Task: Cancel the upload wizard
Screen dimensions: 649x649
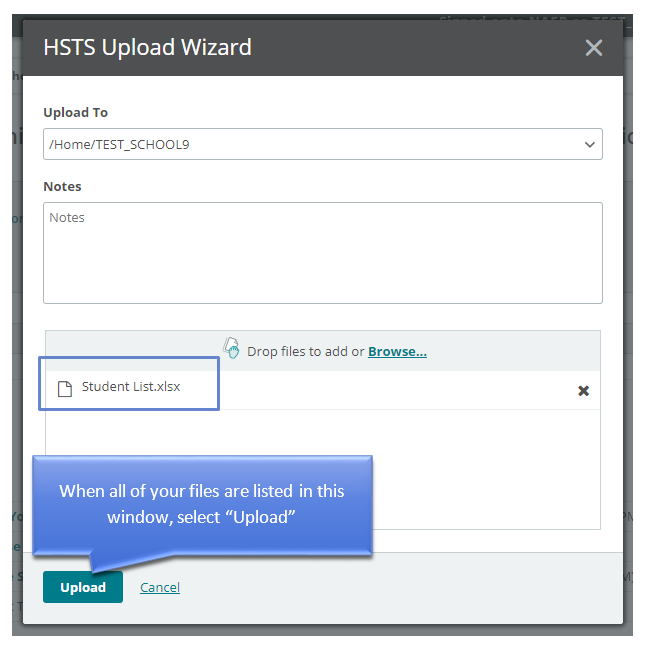Action: point(160,587)
